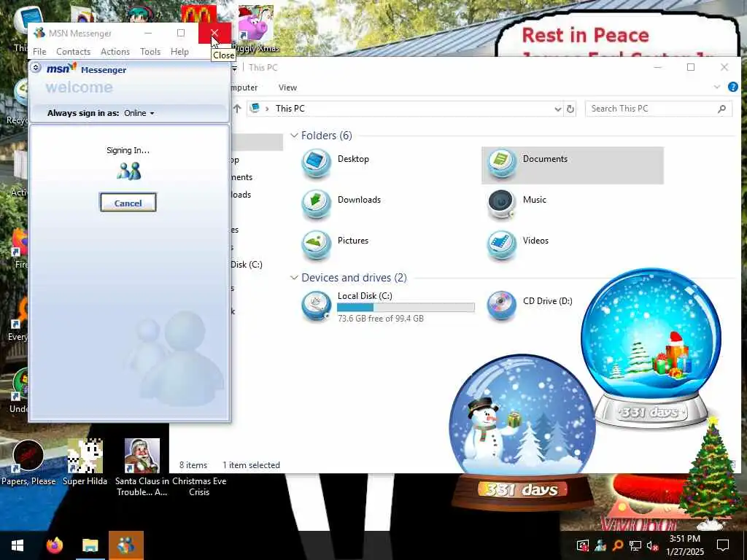Viewport: 747px width, 560px height.
Task: Open the Help menu in MSN Messenger
Action: click(x=179, y=52)
